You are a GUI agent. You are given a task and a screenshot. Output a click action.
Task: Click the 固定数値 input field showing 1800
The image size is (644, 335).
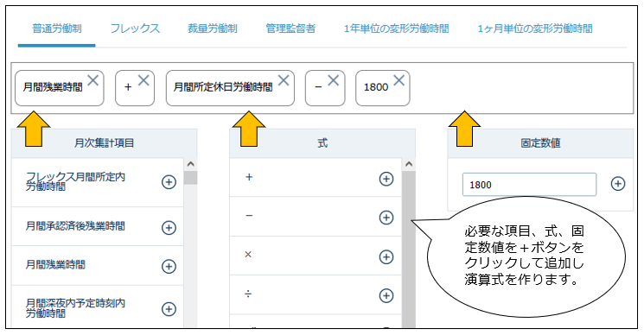pos(529,185)
